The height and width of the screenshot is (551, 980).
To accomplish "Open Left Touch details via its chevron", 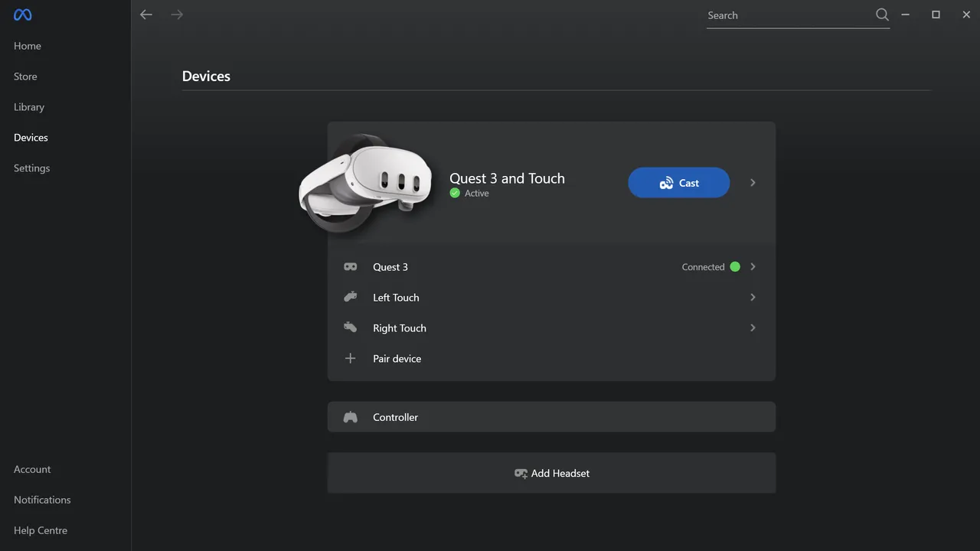I will [x=753, y=297].
